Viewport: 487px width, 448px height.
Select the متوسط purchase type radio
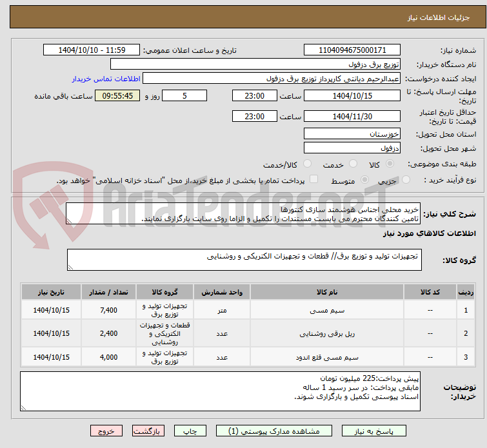click(x=364, y=180)
